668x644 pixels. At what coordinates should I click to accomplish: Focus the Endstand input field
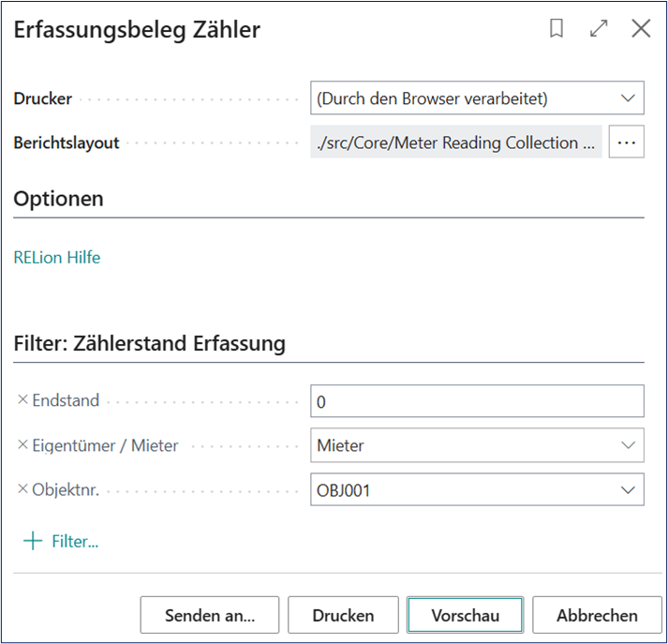[477, 401]
